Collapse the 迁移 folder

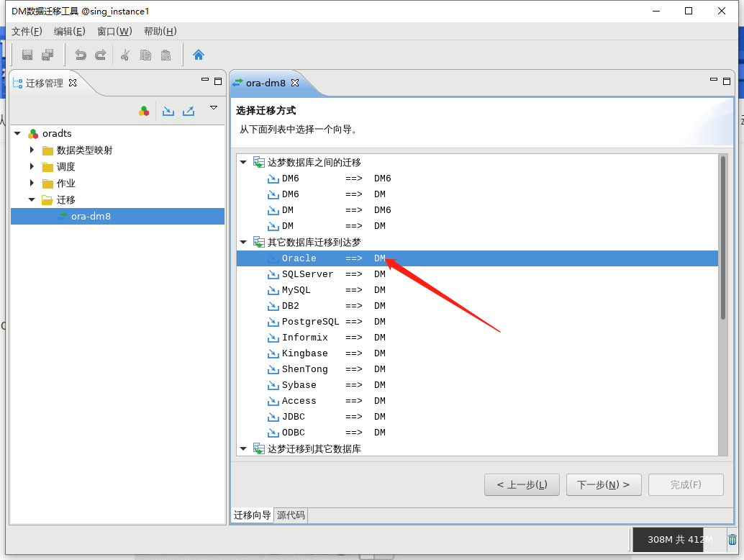[32, 200]
